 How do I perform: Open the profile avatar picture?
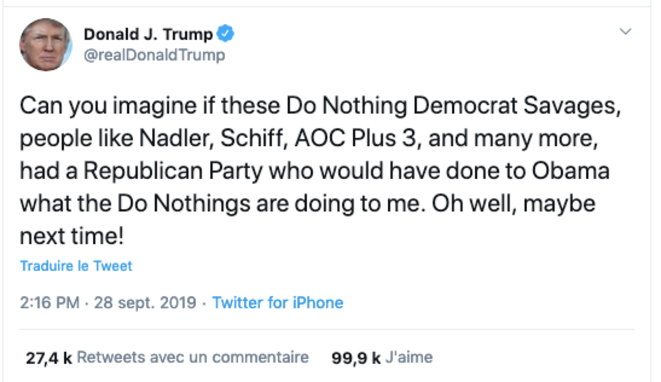point(46,44)
